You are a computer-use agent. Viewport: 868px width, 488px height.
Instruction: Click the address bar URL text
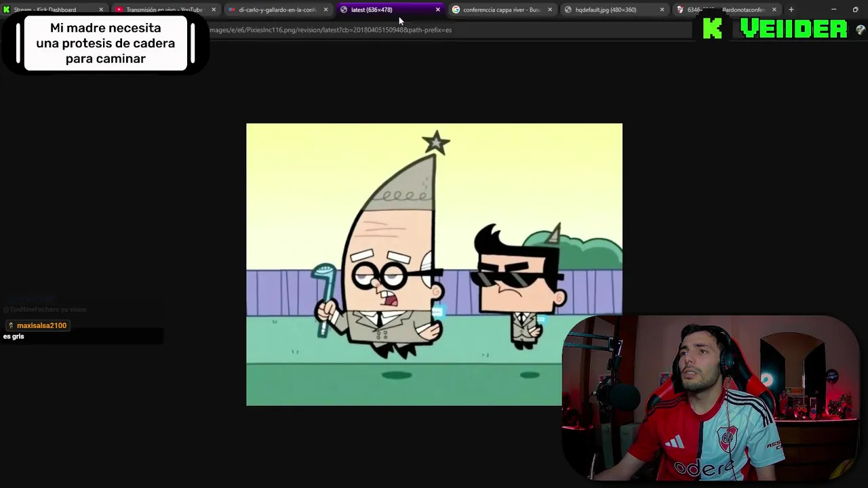coord(330,30)
